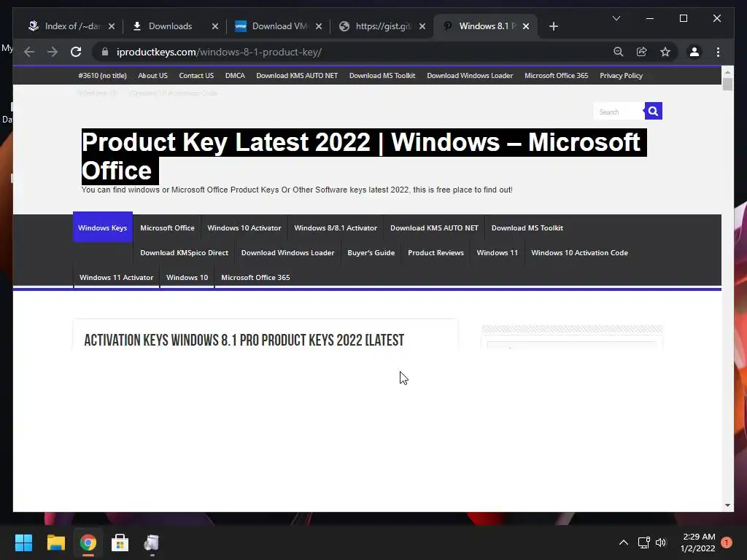Open the Privacy Policy link
This screenshot has height=560, width=747.
coord(621,76)
